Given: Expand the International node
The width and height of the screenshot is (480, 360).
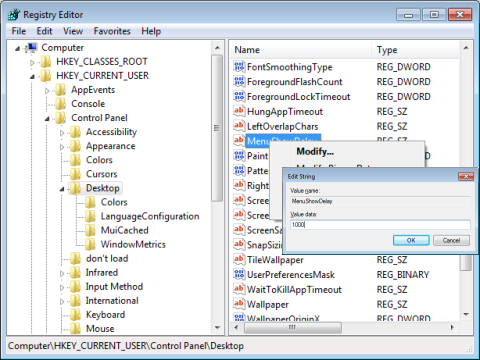Looking at the screenshot, I should (x=62, y=301).
